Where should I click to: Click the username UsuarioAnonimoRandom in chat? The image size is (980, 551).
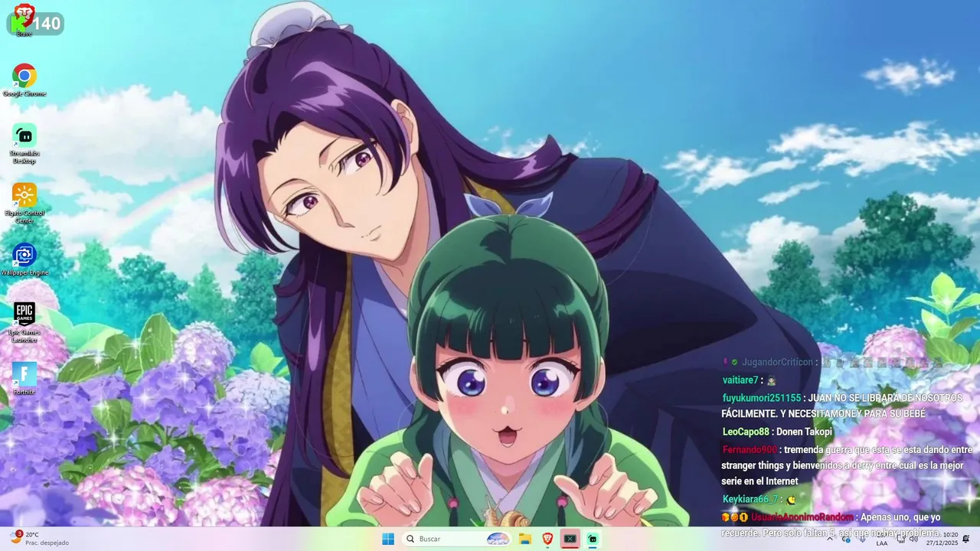(802, 517)
